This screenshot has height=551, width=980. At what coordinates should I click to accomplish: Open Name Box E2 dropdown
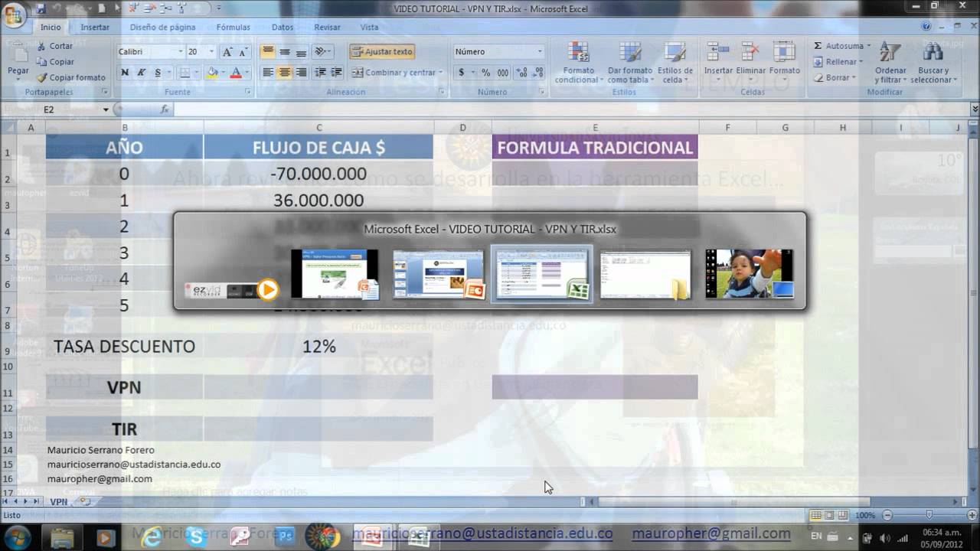click(x=106, y=109)
